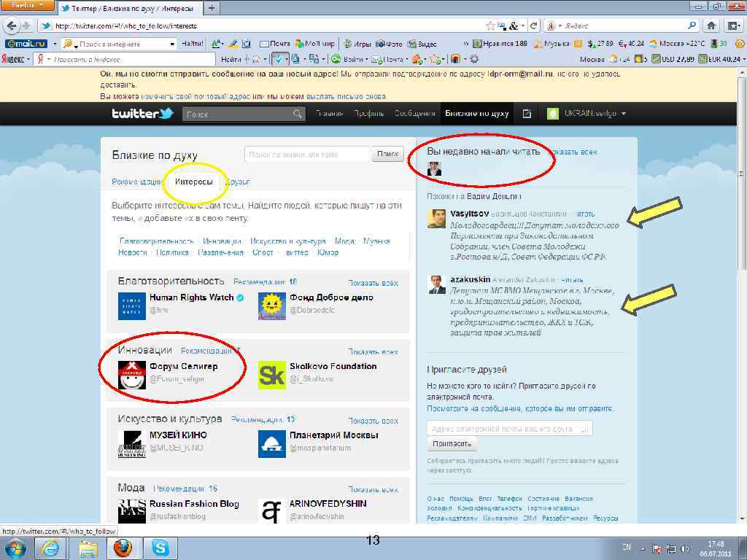The width and height of the screenshot is (747, 560).
Task: Open Планетарий Москвы avatar icon
Action: point(271,444)
